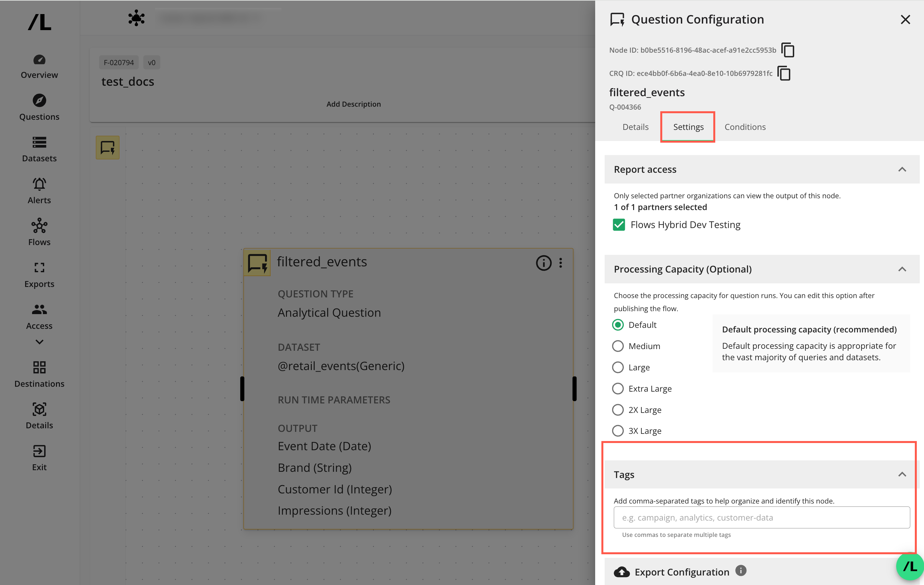This screenshot has height=585, width=924.
Task: Click the Q-004366 question ID
Action: 625,107
